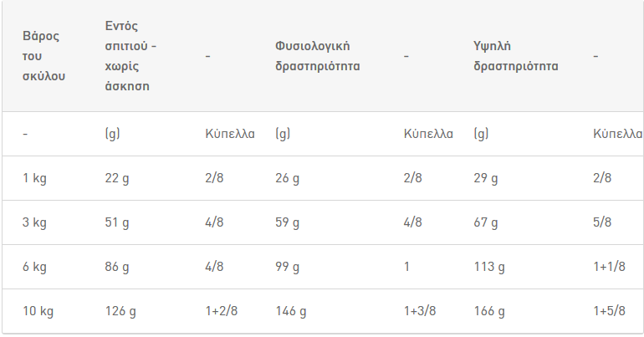Click the '166 g' cell
This screenshot has width=644, height=337.
[x=489, y=311]
